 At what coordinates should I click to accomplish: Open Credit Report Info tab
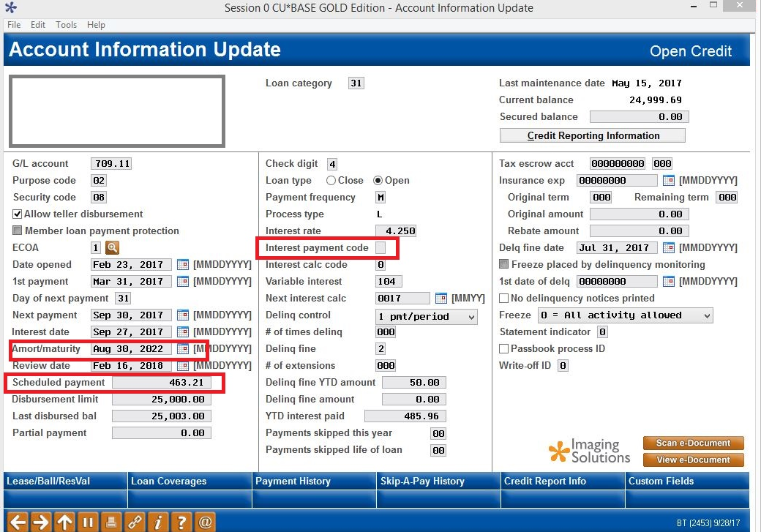[x=563, y=481]
